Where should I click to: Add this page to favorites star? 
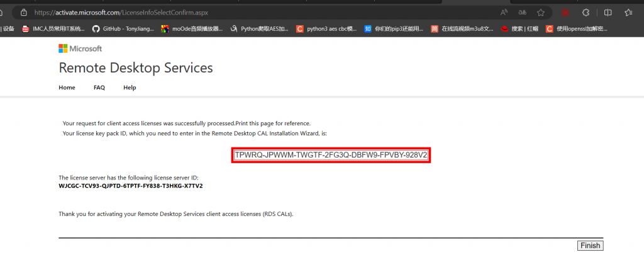pos(541,12)
